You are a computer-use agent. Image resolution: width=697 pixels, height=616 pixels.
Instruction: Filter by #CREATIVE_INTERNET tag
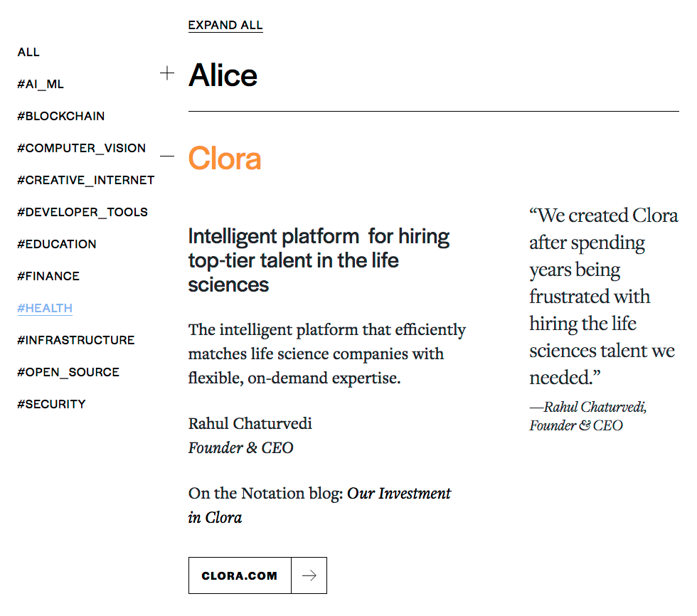[86, 181]
